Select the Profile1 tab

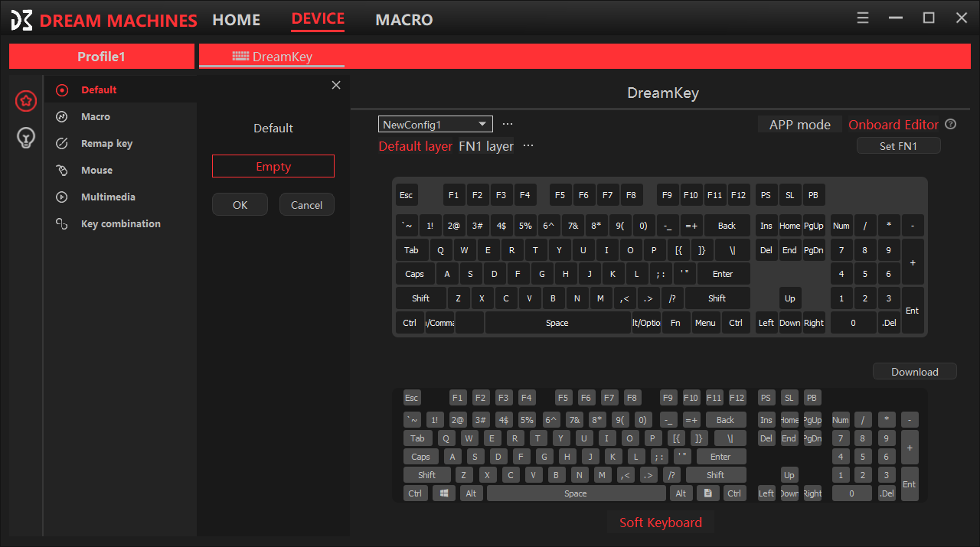[101, 57]
